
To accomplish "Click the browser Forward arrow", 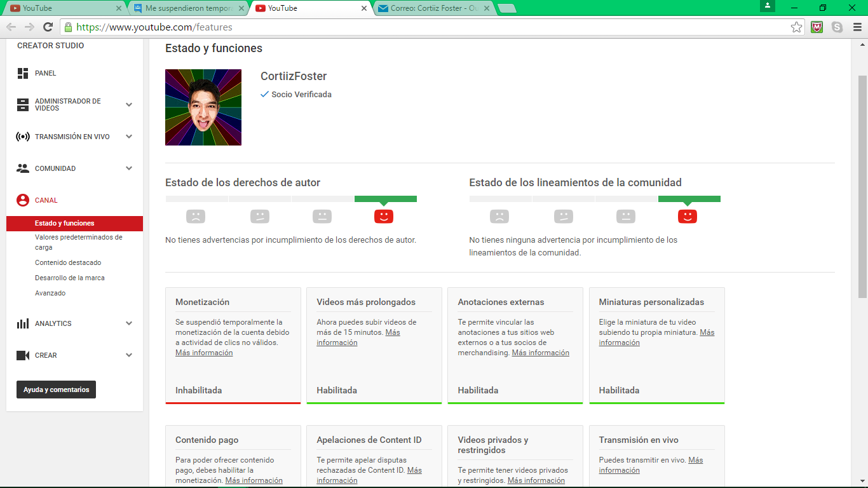I will pos(29,27).
